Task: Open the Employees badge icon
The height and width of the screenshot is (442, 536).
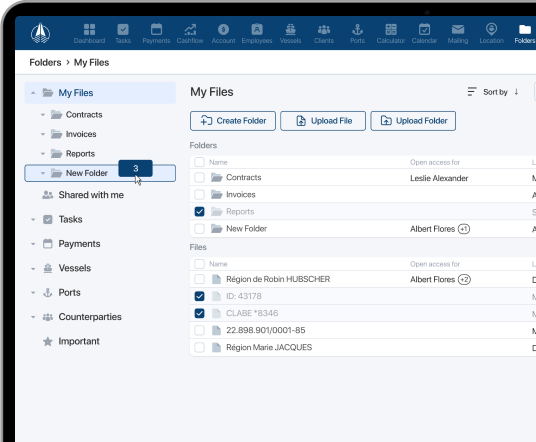Action: 257,30
